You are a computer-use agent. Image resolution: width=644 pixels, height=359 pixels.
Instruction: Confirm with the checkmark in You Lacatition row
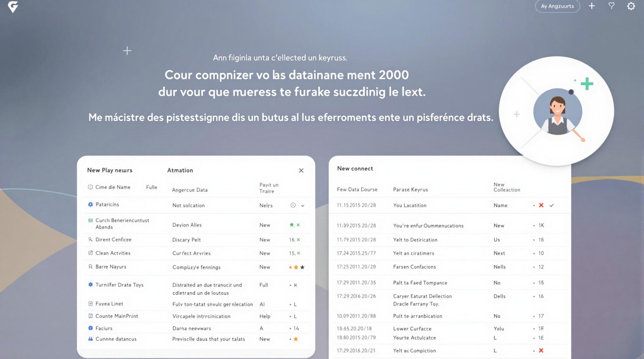tap(552, 205)
